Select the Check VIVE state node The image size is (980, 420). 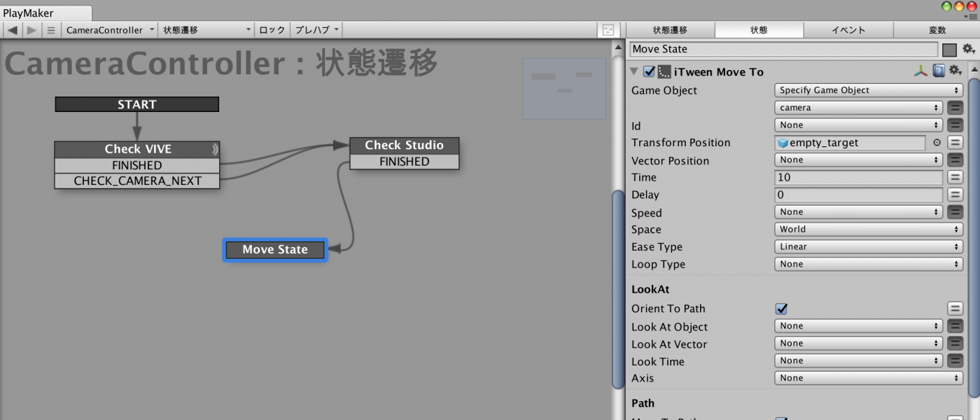[137, 149]
